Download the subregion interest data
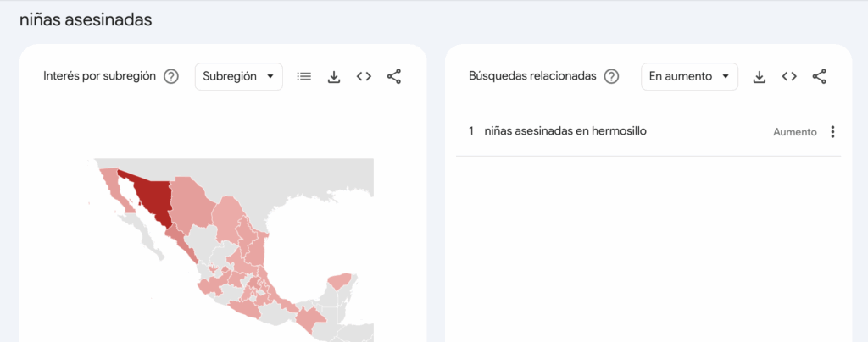The image size is (868, 342). [x=334, y=76]
